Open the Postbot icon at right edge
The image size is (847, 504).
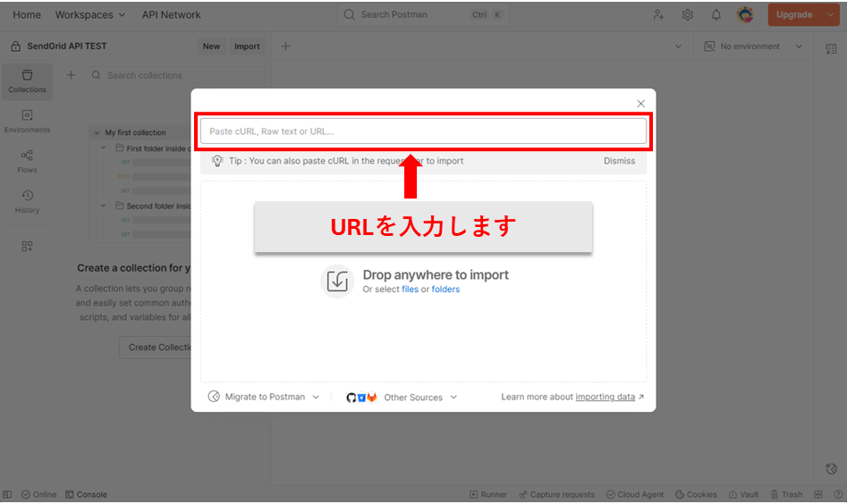click(x=831, y=469)
